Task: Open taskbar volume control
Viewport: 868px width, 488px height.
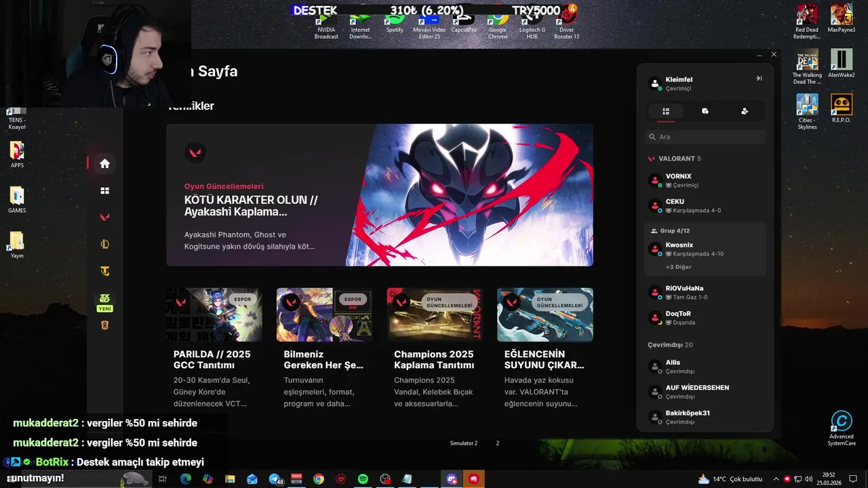Action: pyautogui.click(x=808, y=479)
